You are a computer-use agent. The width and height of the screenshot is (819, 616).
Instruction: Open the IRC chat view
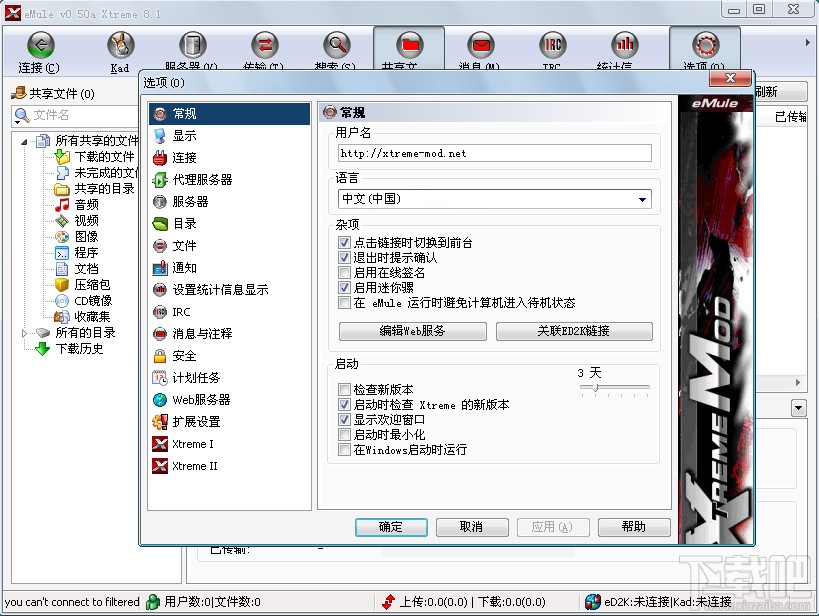(553, 45)
